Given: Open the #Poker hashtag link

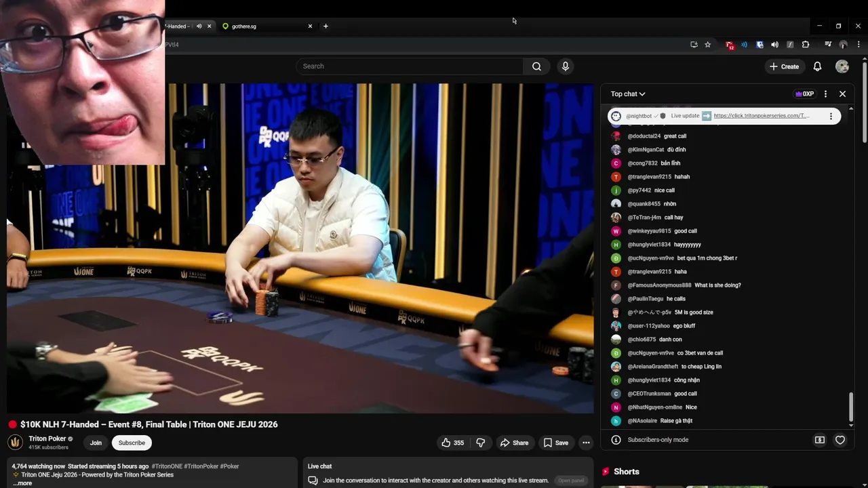Looking at the screenshot, I should click(x=229, y=466).
